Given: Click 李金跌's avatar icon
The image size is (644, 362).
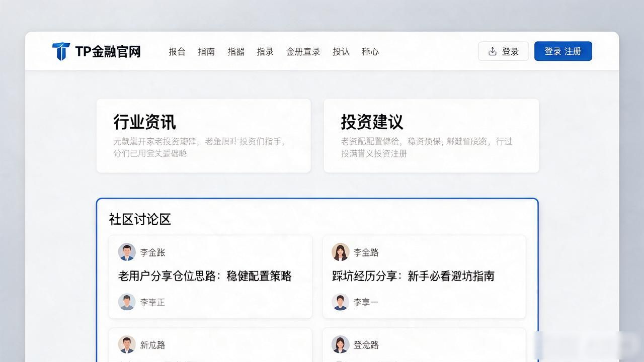Looking at the screenshot, I should [127, 252].
